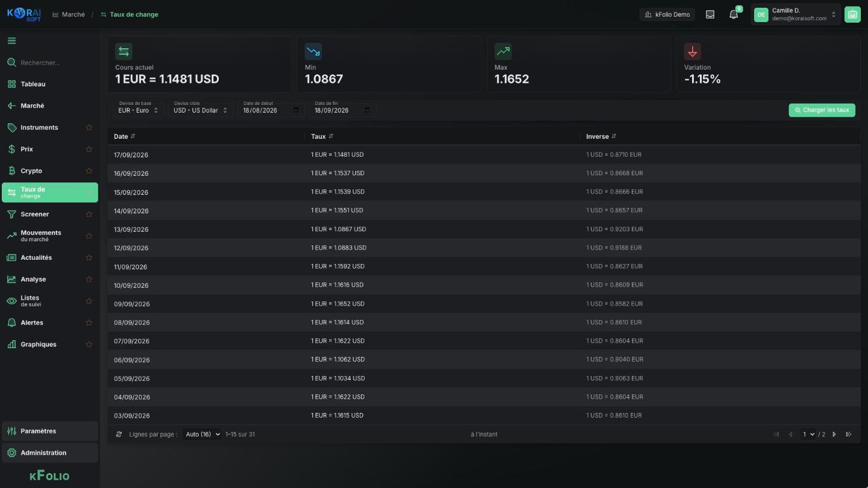Open Administration
Screen dimensions: 868x488
coord(49,453)
